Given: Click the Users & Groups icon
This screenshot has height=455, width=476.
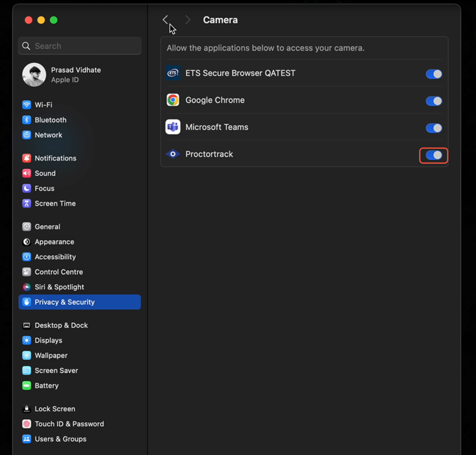Looking at the screenshot, I should pyautogui.click(x=27, y=439).
